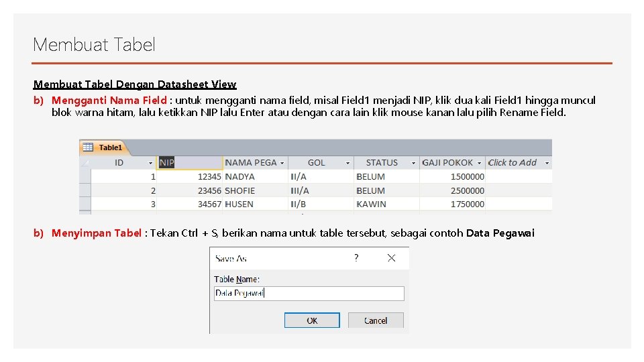Screen dimensions: 644x362
Task: Click the salary cell 1500000
Action: coord(453,176)
